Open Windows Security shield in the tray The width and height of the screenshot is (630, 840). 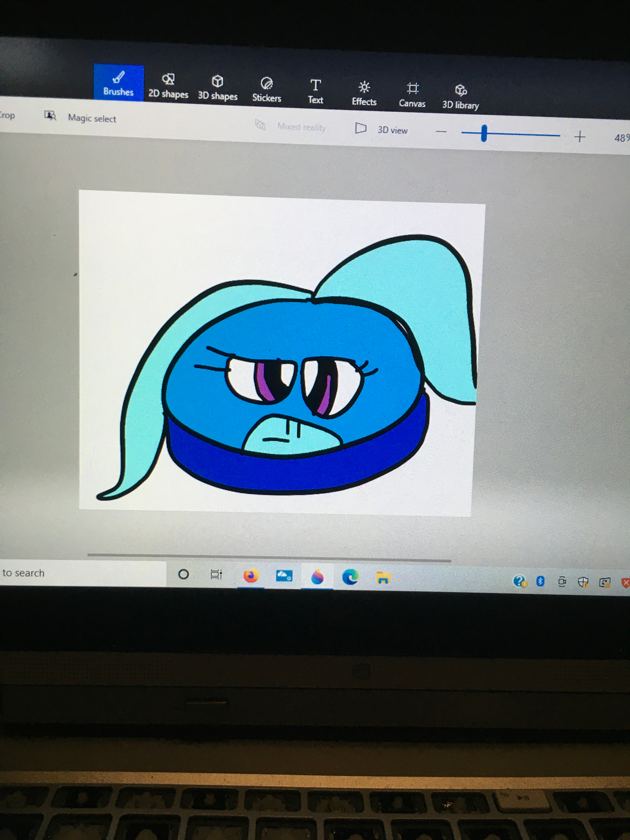tap(583, 583)
